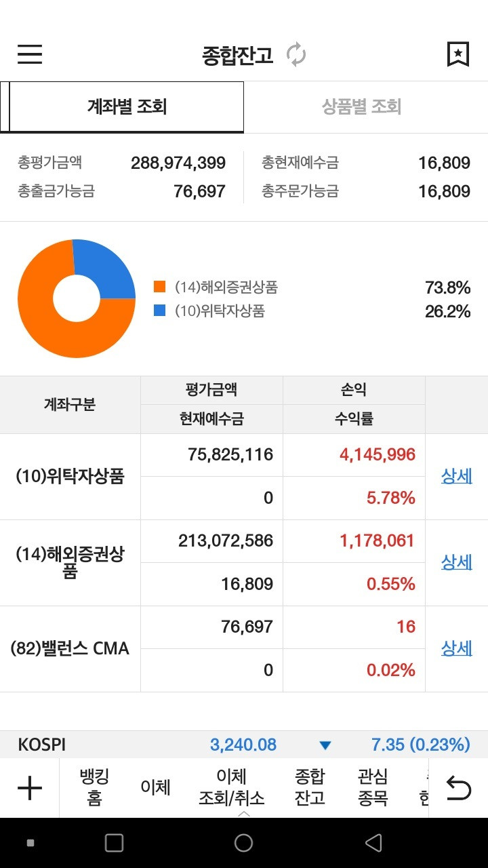Screen dimensions: 488x868
Task: Tap the Android home circle button
Action: click(x=243, y=843)
